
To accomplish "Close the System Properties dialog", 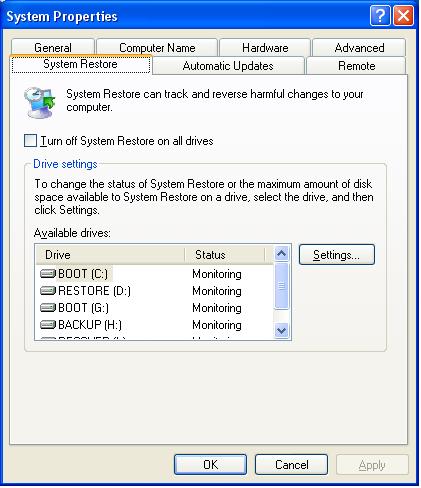I will pyautogui.click(x=403, y=16).
